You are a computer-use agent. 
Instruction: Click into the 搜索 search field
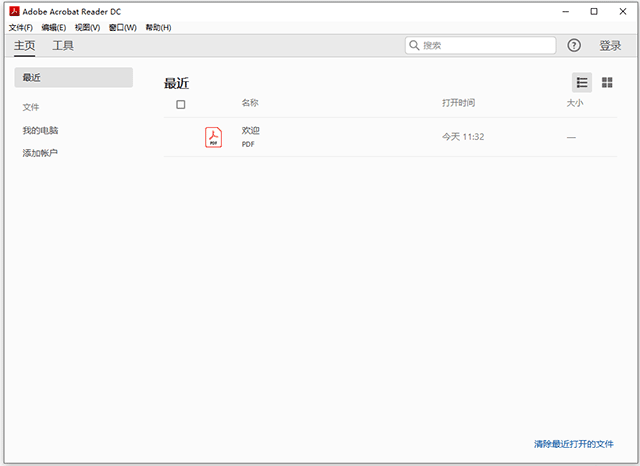pyautogui.click(x=480, y=45)
